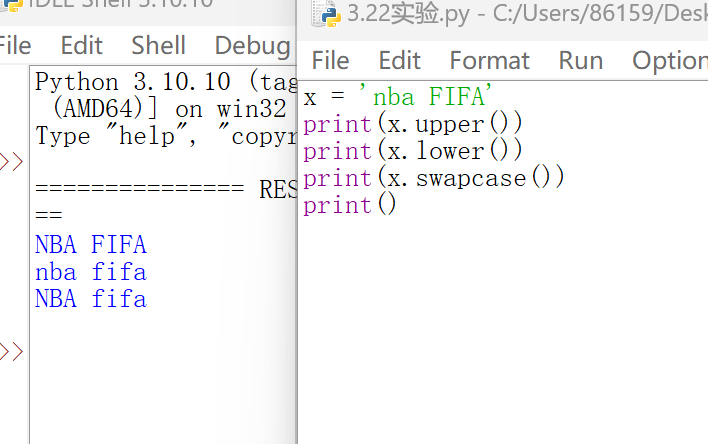Open the editor's File menu

tap(330, 60)
